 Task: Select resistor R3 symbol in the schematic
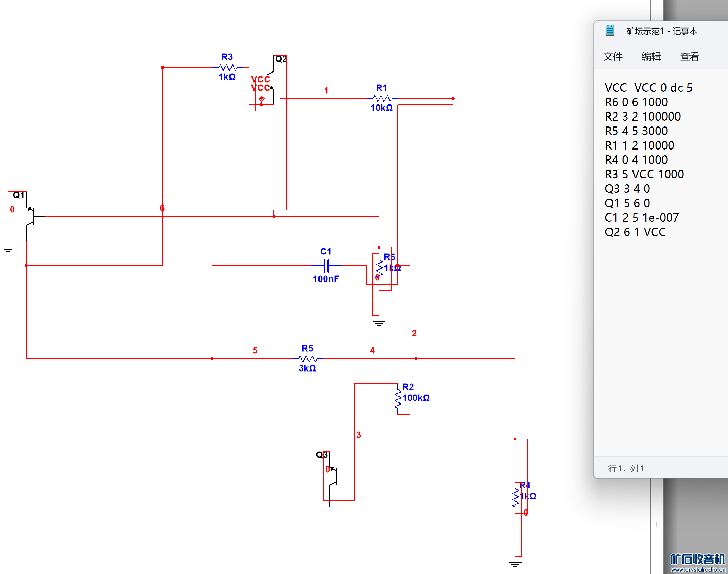228,68
